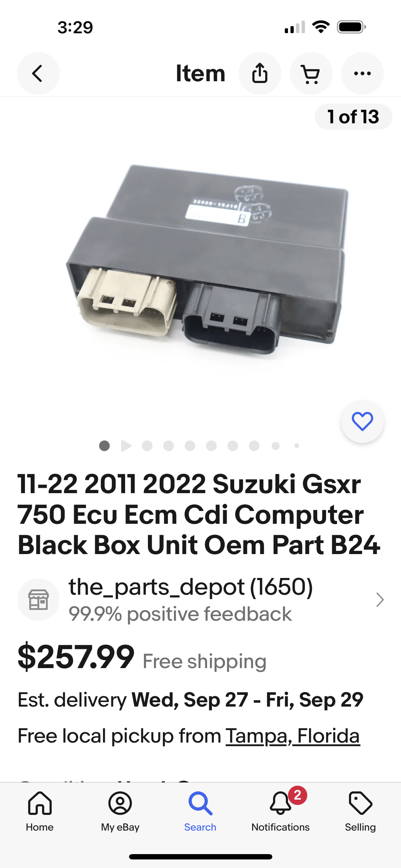Tap the 1 of 13 image counter
Viewport: 401px width, 868px height.
(x=353, y=117)
